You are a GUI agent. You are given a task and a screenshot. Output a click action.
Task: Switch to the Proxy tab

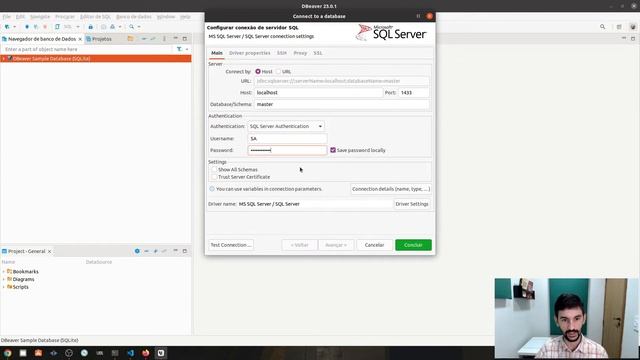pyautogui.click(x=300, y=53)
